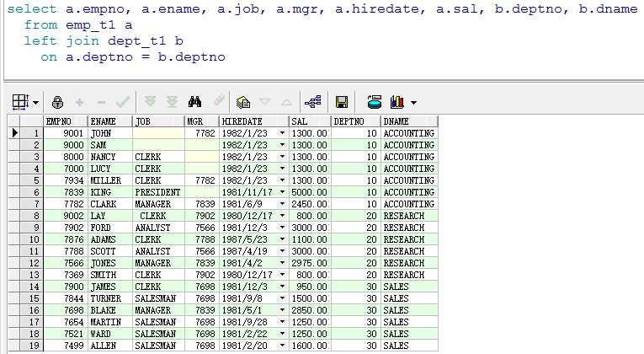Viewport: 644px width, 354px height.
Task: Click the fetch next page arrows icon
Action: click(x=151, y=101)
